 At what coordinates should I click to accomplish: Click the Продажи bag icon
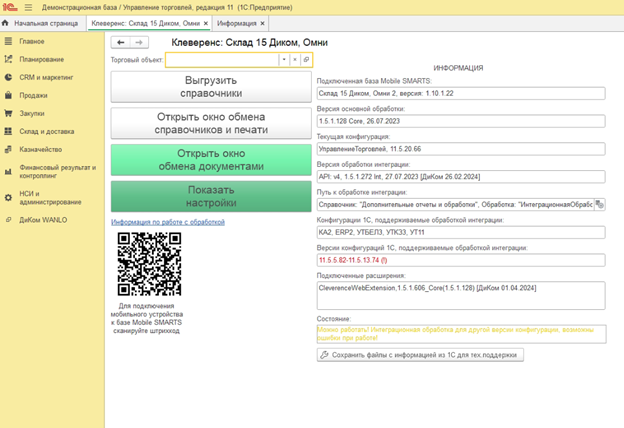click(8, 95)
